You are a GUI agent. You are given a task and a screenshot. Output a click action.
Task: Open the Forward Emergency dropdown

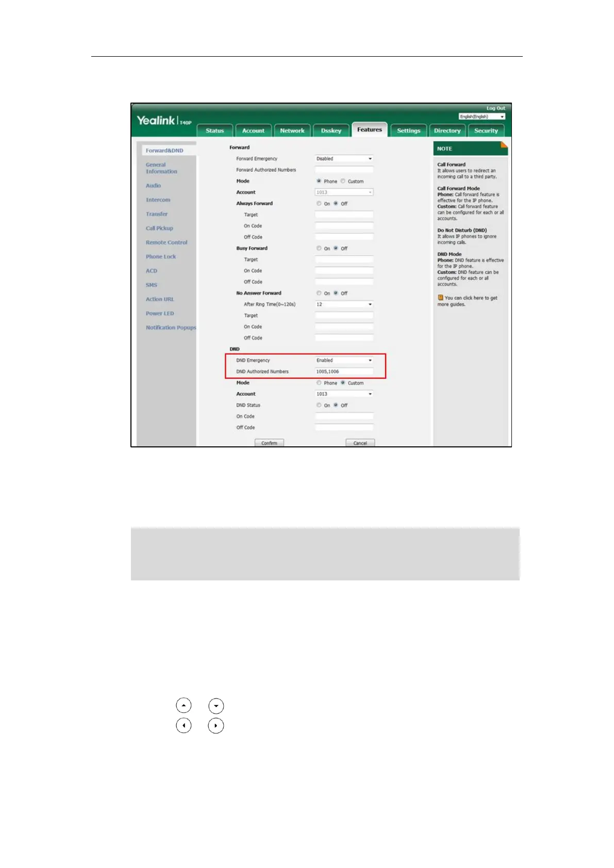[344, 159]
